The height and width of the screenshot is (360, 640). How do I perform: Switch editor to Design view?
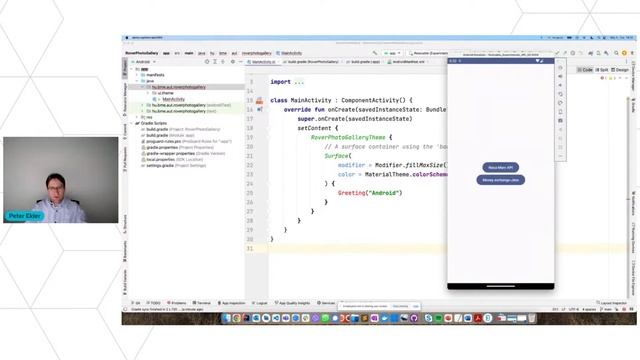point(620,70)
